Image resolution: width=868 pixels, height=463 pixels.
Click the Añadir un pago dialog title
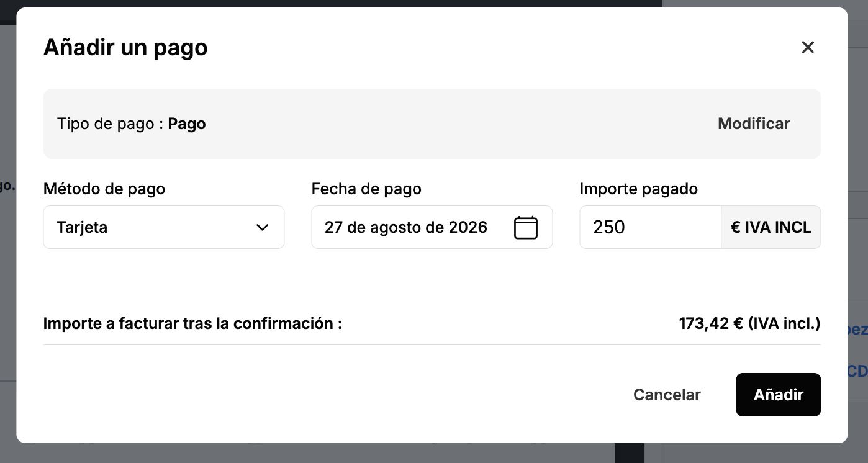pos(125,47)
